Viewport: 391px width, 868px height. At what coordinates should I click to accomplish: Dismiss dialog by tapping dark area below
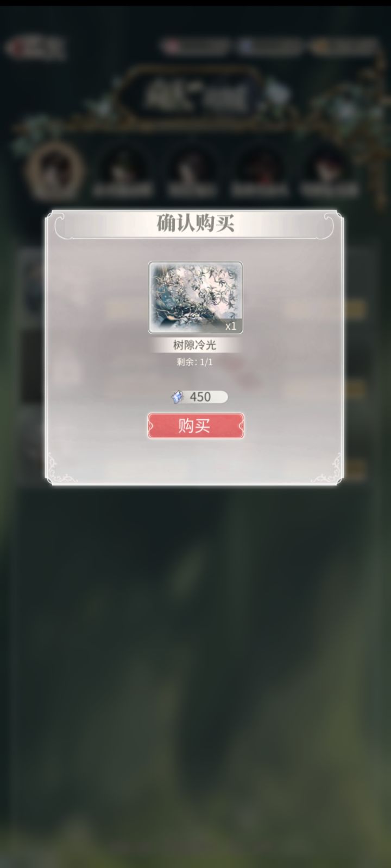click(195, 651)
